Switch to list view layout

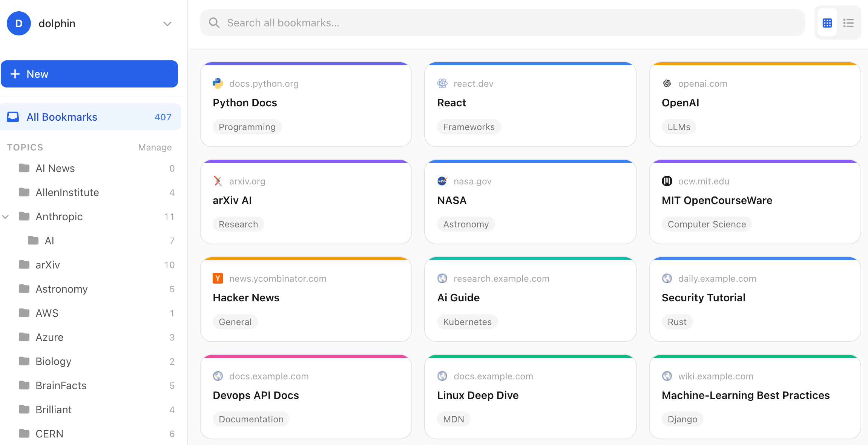(x=848, y=23)
